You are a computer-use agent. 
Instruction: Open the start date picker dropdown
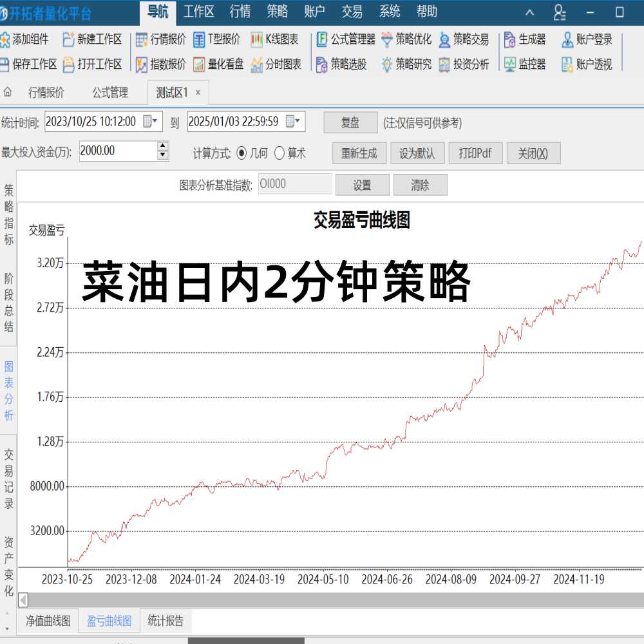tap(154, 122)
